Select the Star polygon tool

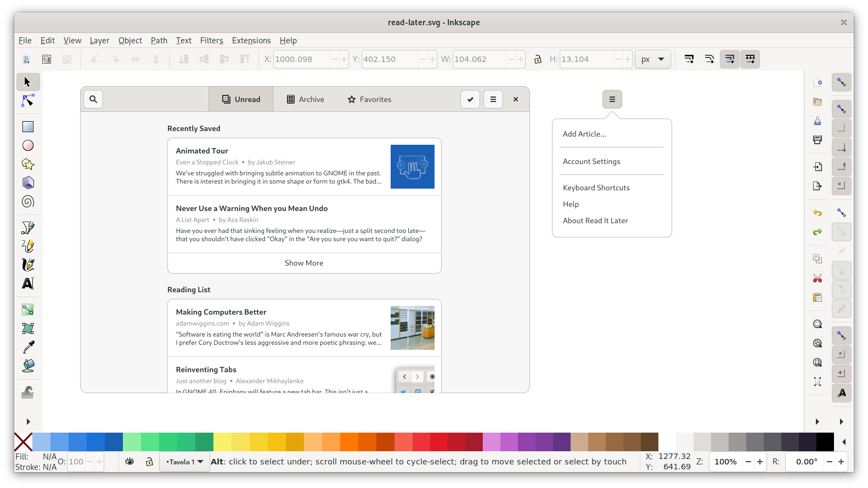(x=28, y=164)
